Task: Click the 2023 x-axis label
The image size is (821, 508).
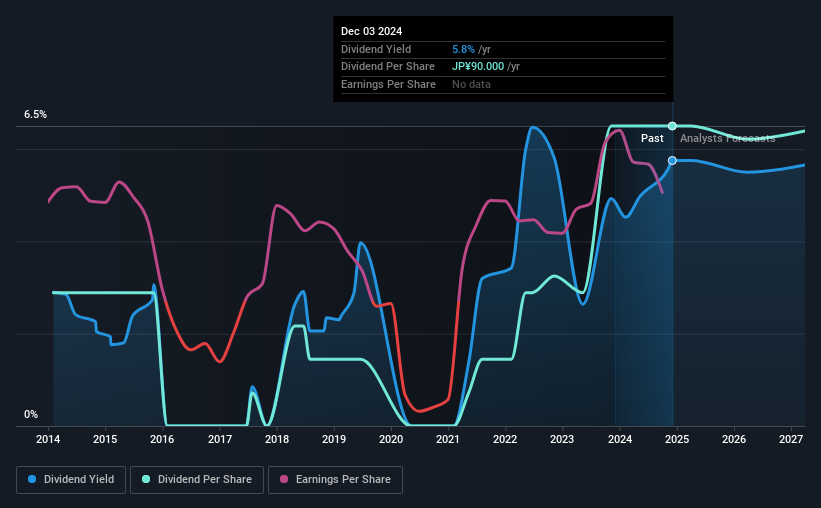Action: pos(562,439)
